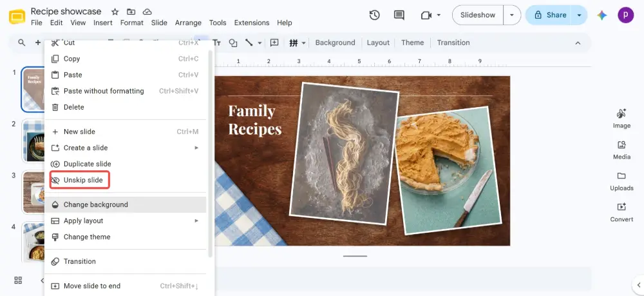Select the shape tool
The image size is (644, 296).
click(233, 43)
